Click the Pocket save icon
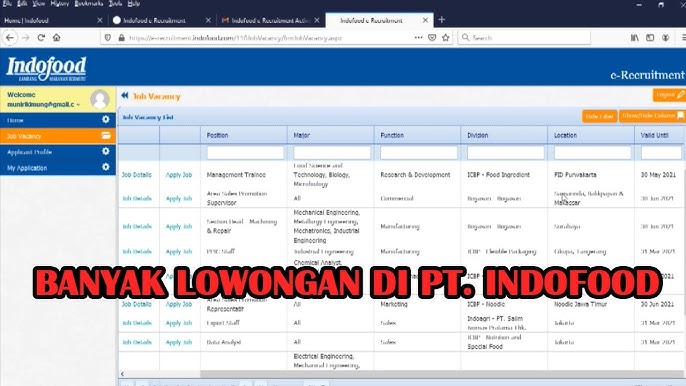Image resolution: width=686 pixels, height=386 pixels. [432, 38]
